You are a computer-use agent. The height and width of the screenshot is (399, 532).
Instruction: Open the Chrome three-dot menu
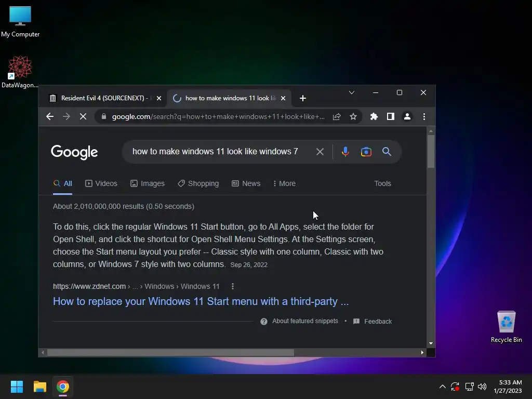click(424, 116)
